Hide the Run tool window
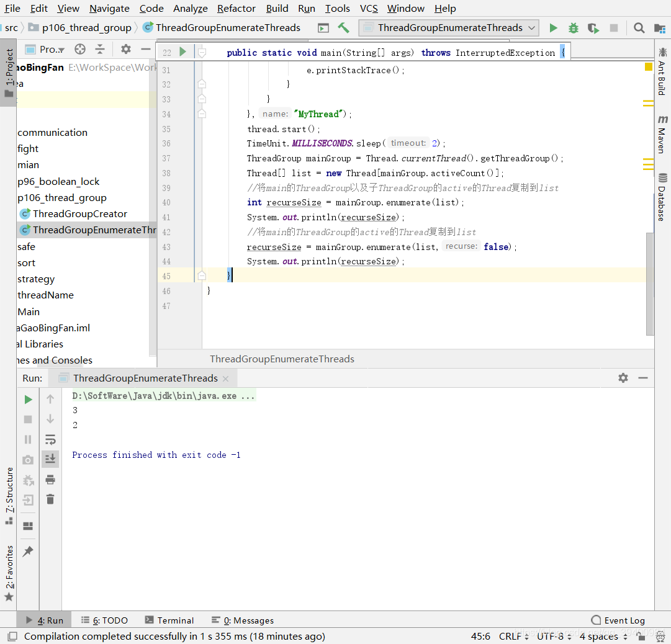Image resolution: width=671 pixels, height=644 pixels. click(x=642, y=378)
